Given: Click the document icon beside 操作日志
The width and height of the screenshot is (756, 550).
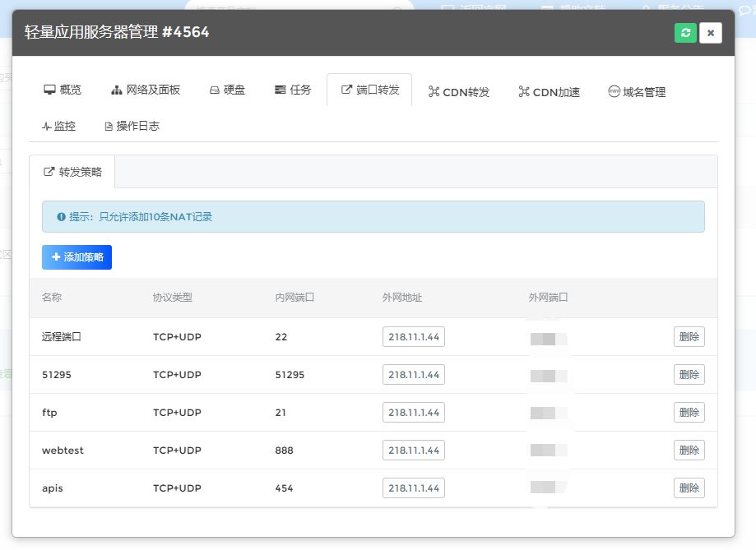Looking at the screenshot, I should (109, 127).
